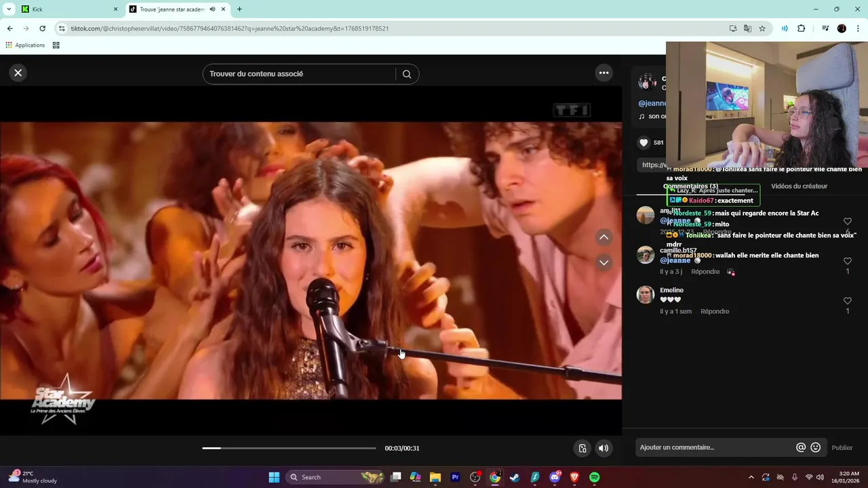Click the 'Ajouter un commentaire...' field

715,447
